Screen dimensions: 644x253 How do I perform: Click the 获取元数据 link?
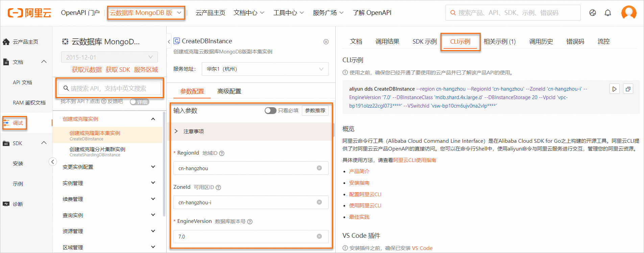point(87,70)
